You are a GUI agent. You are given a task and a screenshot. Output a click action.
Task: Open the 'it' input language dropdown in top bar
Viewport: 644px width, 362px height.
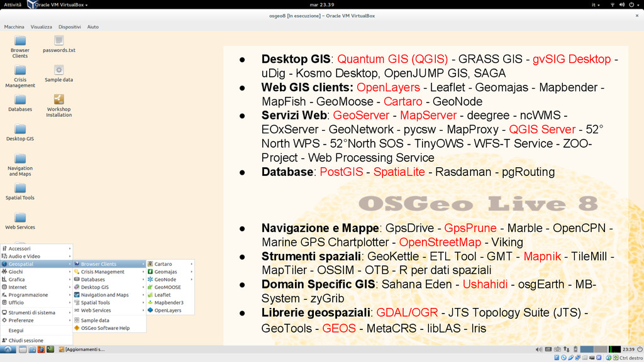pyautogui.click(x=596, y=4)
